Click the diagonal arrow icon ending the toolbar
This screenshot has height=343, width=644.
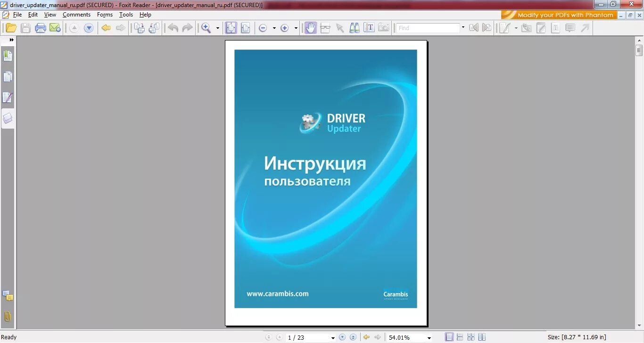(x=585, y=28)
